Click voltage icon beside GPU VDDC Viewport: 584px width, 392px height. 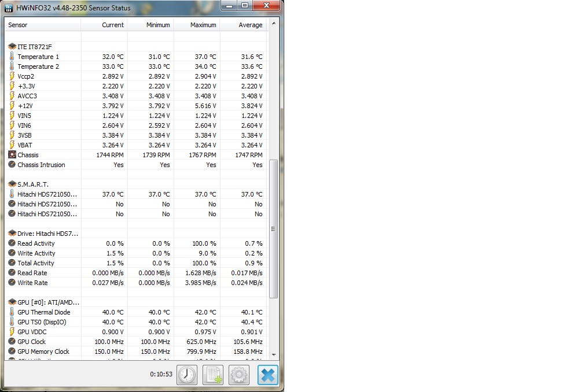tap(12, 332)
